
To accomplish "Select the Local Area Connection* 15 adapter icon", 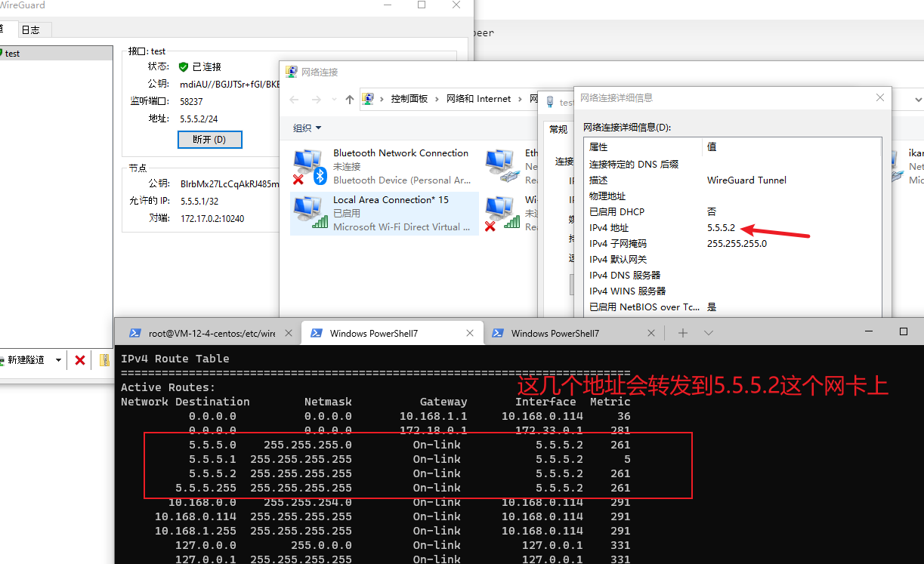I will 310,213.
